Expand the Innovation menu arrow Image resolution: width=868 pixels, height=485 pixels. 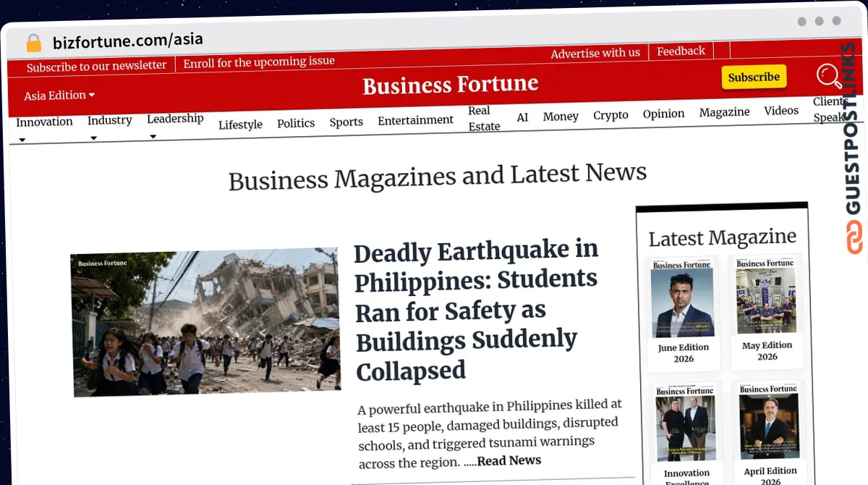(x=22, y=140)
